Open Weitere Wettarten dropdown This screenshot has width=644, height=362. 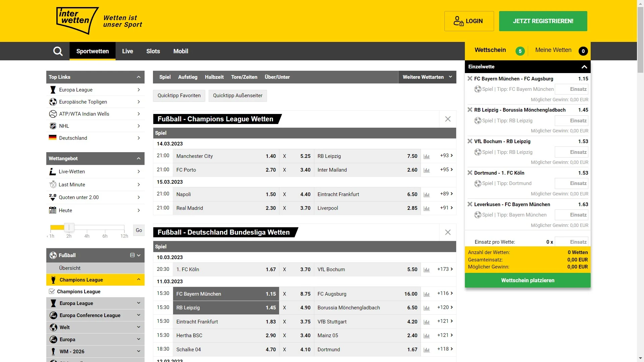[427, 77]
